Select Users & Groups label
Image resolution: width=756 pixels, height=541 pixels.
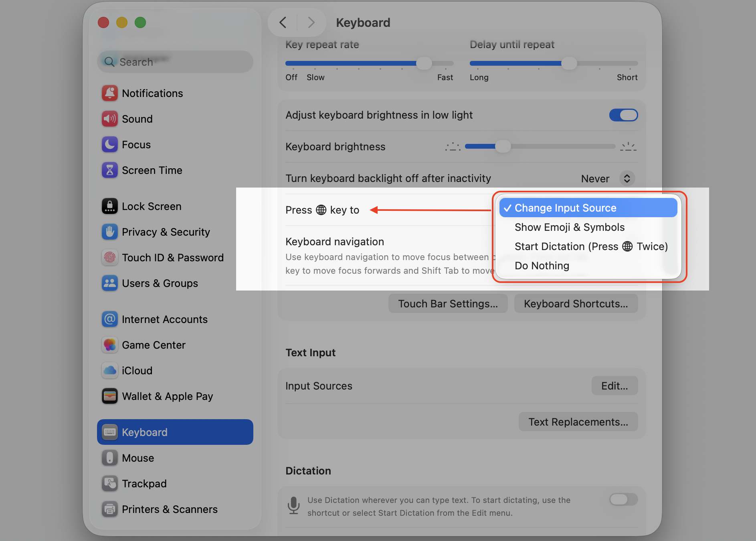tap(160, 283)
